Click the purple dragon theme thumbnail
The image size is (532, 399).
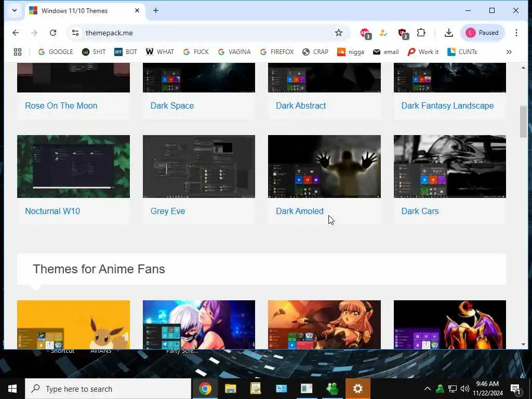coord(449,324)
